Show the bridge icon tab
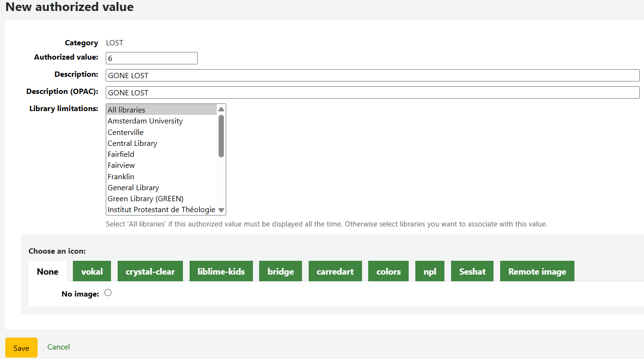Image resolution: width=644 pixels, height=359 pixels. point(281,271)
